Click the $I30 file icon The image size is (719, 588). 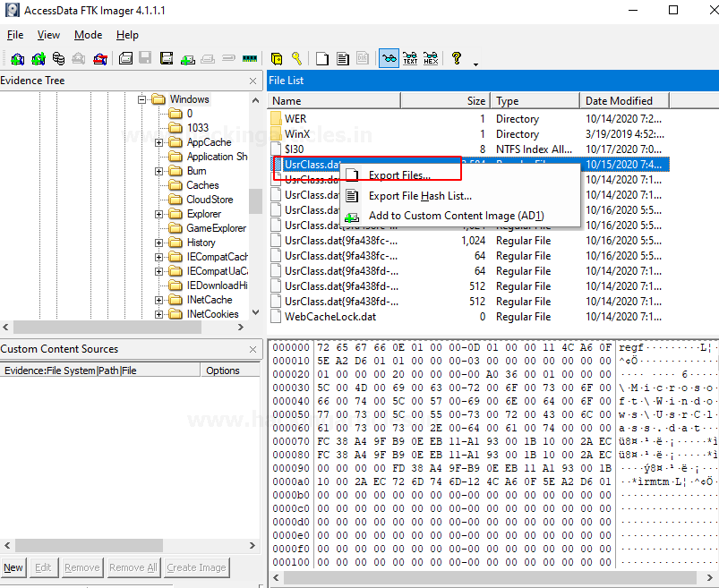click(276, 149)
